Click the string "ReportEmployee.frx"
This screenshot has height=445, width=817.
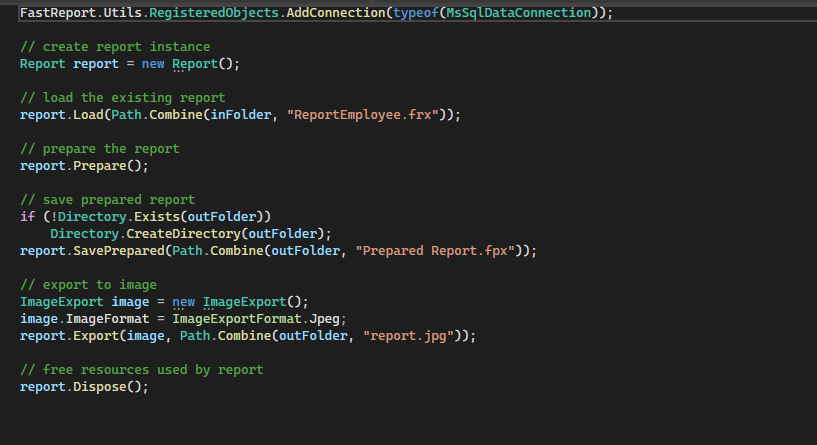[x=363, y=115]
